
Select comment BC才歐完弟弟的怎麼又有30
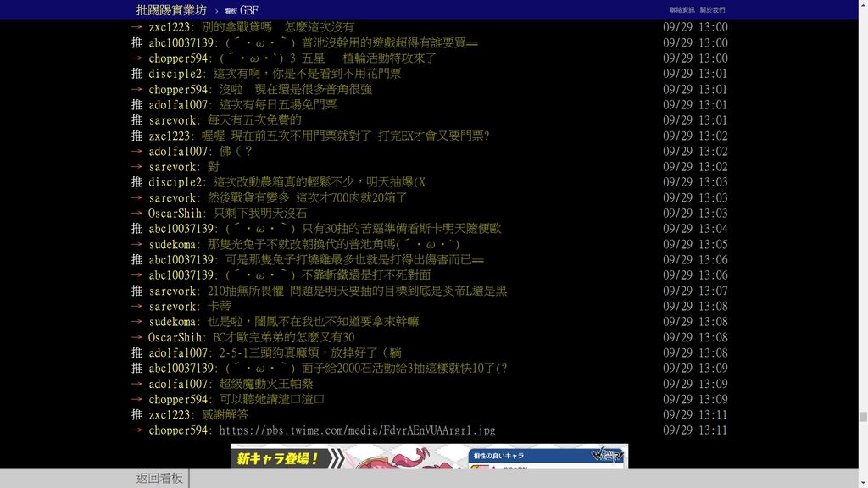click(x=284, y=337)
